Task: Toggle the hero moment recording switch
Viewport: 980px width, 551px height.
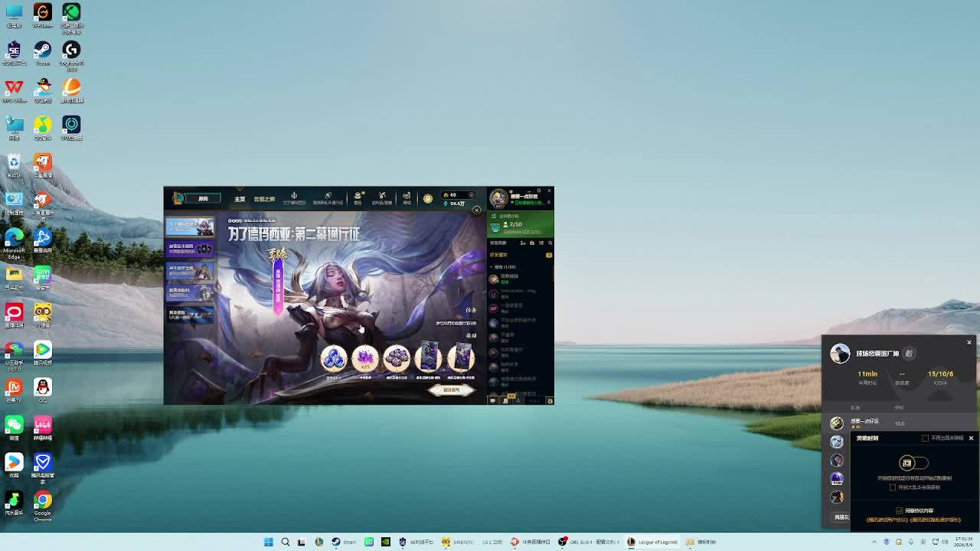Action: pyautogui.click(x=913, y=463)
